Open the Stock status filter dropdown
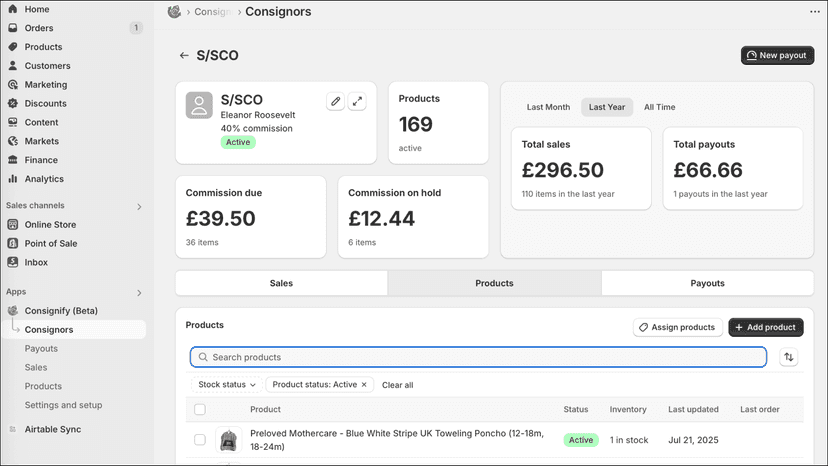 227,385
